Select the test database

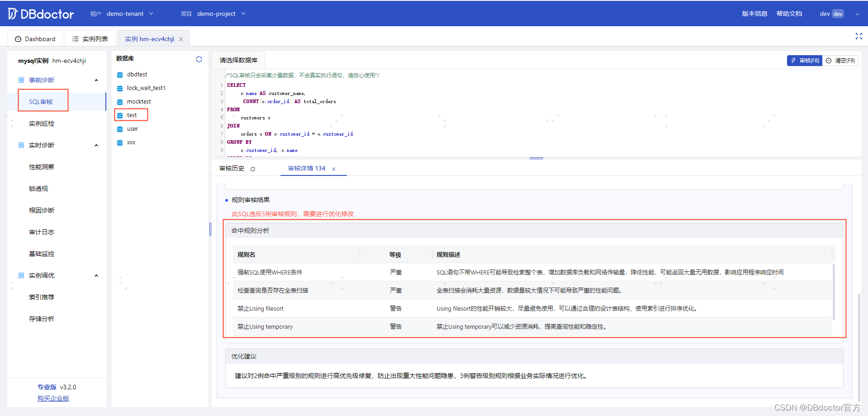(x=131, y=115)
